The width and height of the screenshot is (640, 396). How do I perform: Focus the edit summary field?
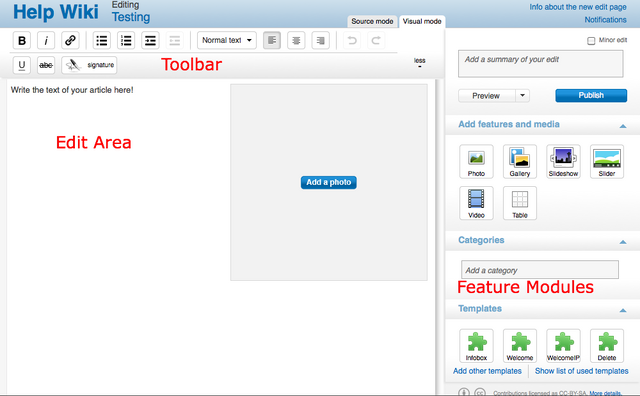coord(540,64)
